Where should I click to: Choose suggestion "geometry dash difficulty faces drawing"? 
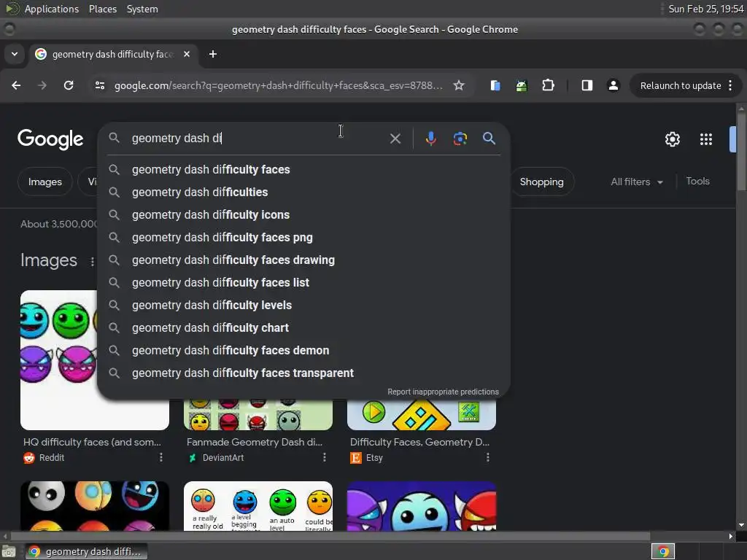[x=303, y=260]
